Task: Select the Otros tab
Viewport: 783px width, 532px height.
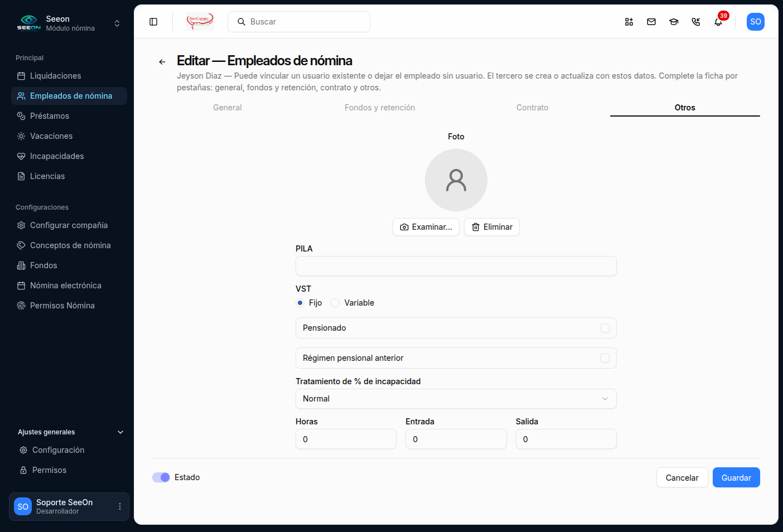Action: click(x=685, y=108)
